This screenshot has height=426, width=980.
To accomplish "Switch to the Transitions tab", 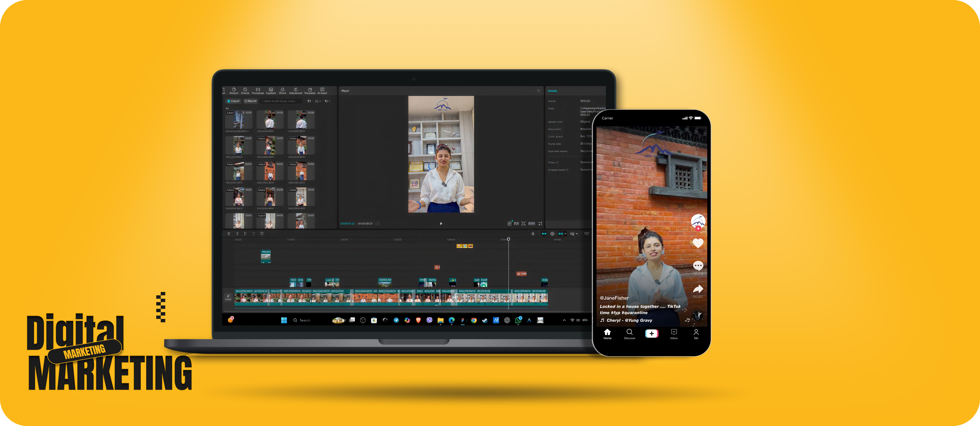I will click(258, 91).
